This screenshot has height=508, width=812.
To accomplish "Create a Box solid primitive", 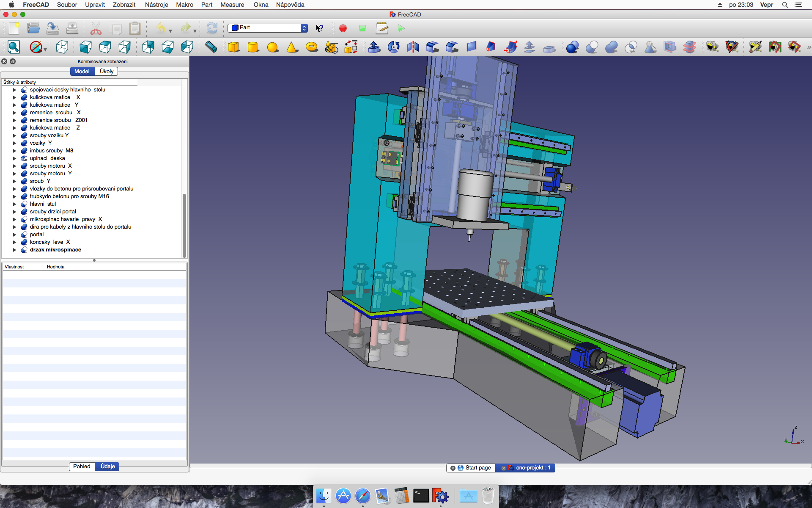I will coord(233,47).
